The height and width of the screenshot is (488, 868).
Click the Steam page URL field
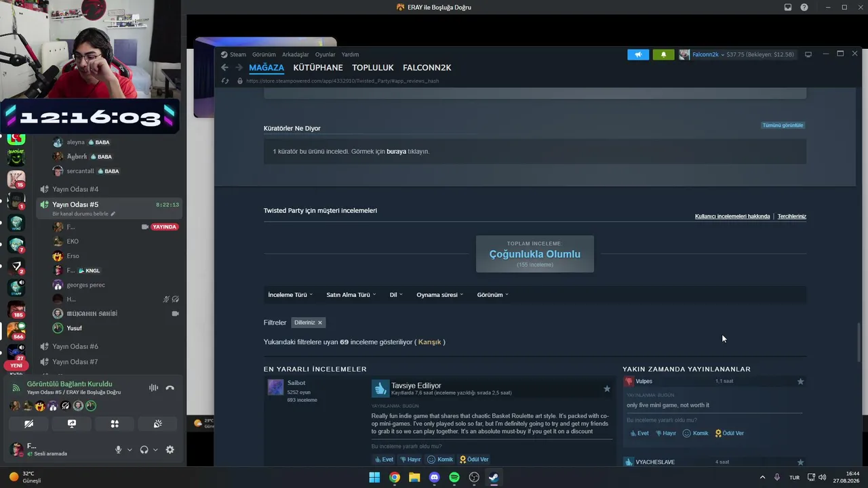coord(342,81)
